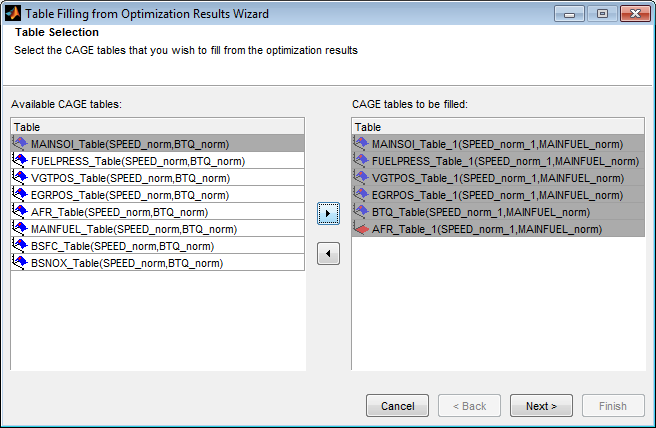Select BSNOX_Table(SPEED_norm,BTQ_norm) row
656x428 pixels.
(158, 263)
